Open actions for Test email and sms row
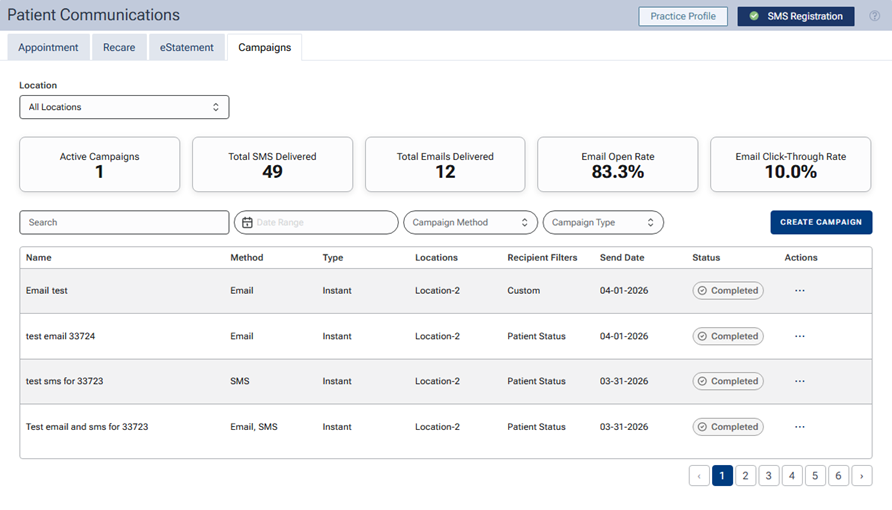 pyautogui.click(x=800, y=426)
